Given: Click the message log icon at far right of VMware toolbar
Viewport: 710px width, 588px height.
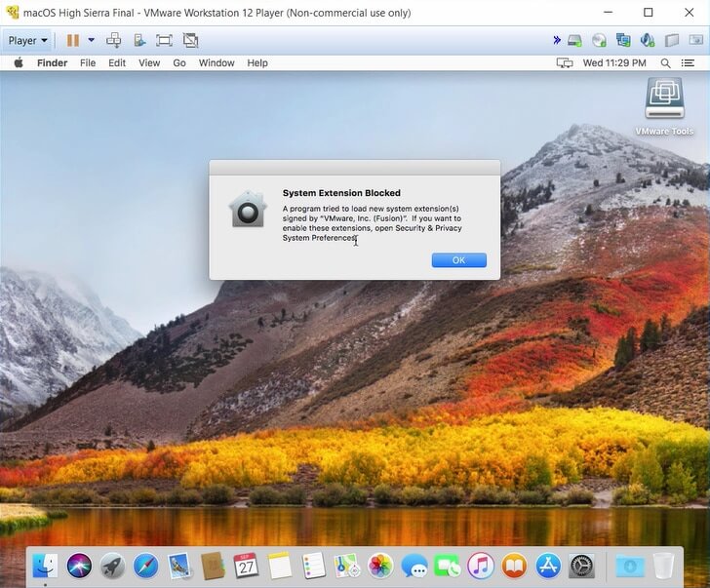Looking at the screenshot, I should coord(695,40).
